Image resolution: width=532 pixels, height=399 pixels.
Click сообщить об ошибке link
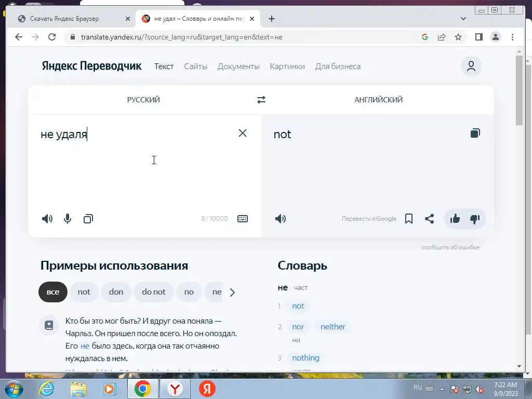(450, 247)
